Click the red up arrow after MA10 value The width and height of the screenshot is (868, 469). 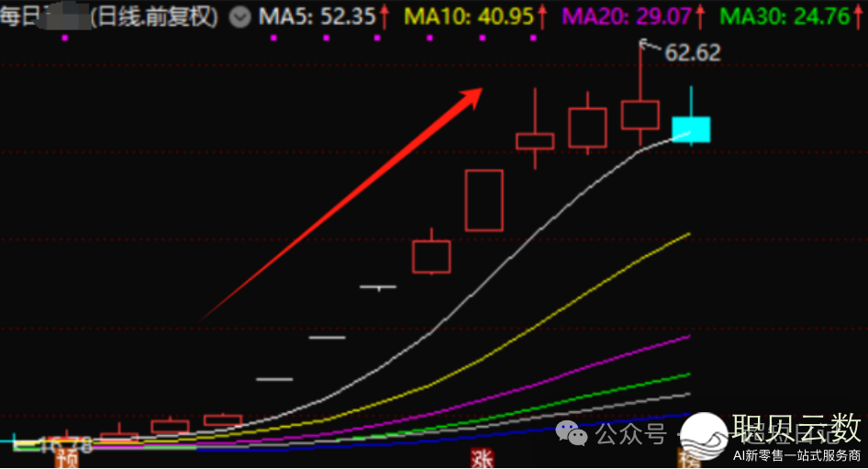pos(543,17)
